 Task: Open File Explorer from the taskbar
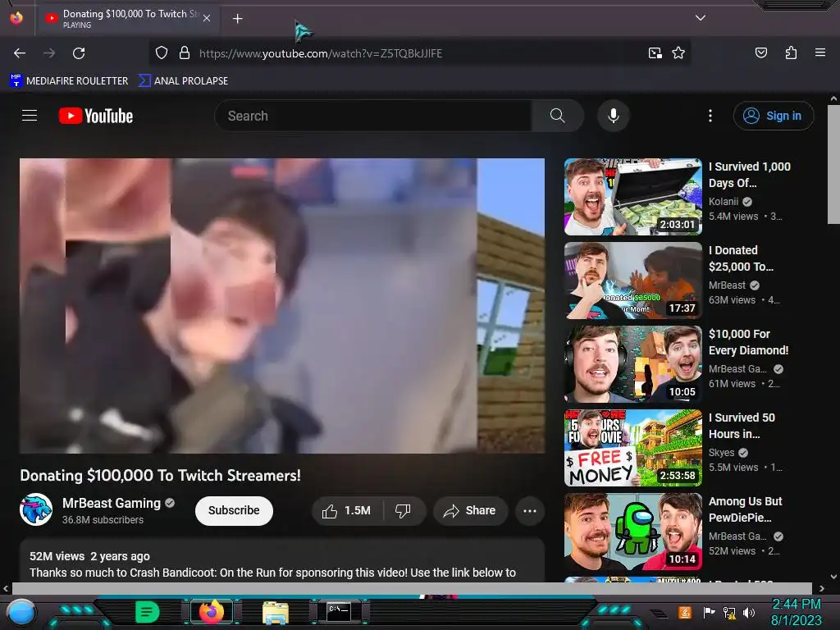[x=276, y=612]
